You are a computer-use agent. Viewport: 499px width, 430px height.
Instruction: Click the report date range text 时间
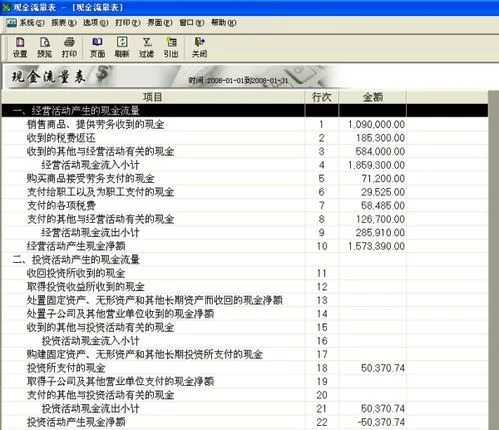(x=238, y=80)
